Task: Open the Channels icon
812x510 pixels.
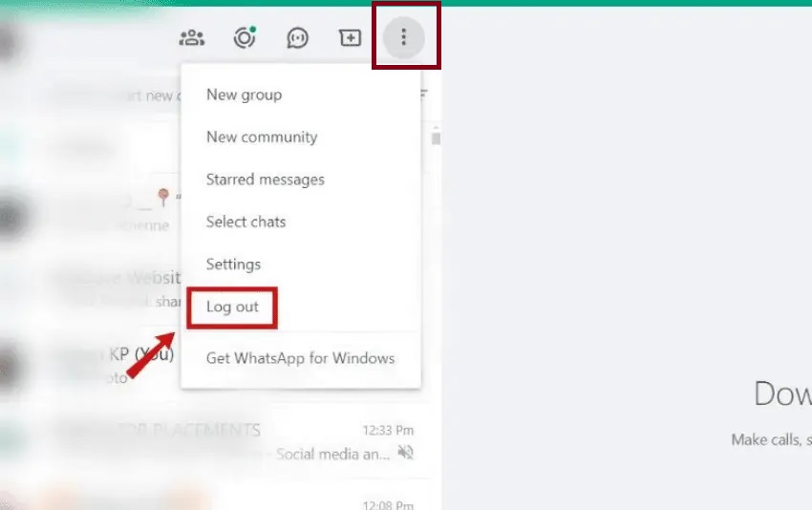Action: [x=298, y=38]
